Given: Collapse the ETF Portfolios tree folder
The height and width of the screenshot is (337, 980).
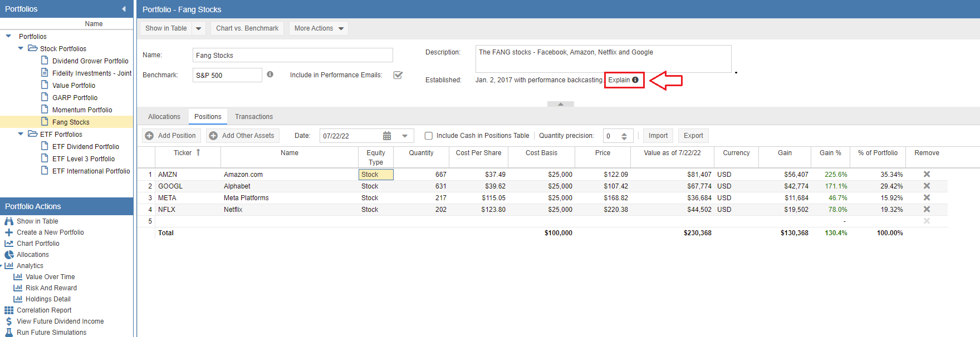Looking at the screenshot, I should pyautogui.click(x=21, y=134).
